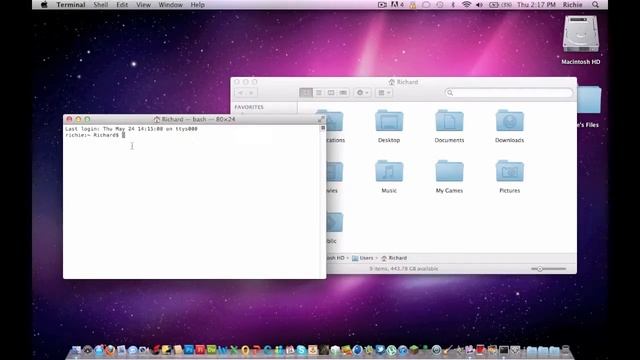Select column view in Finder toolbar
This screenshot has width=640, height=360.
click(331, 93)
